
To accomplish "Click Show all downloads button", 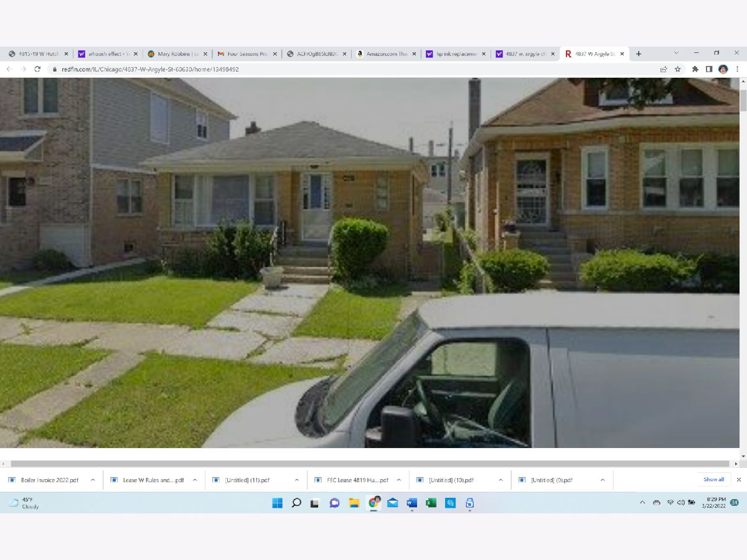I will tap(713, 480).
